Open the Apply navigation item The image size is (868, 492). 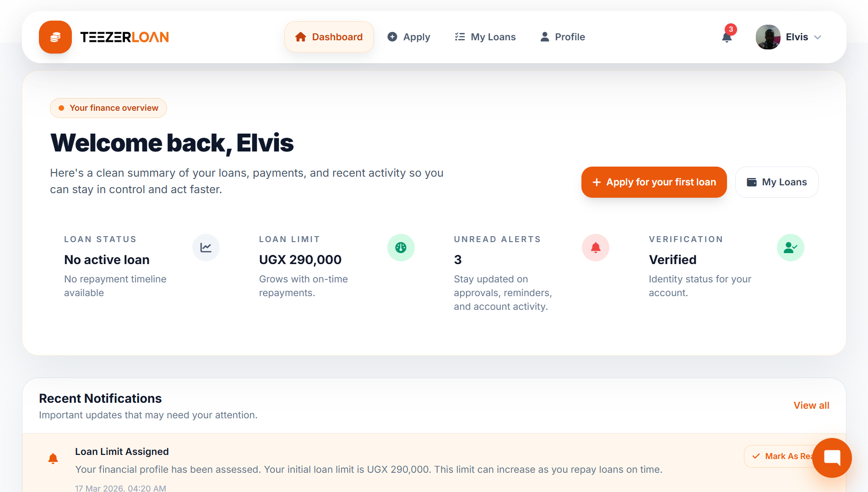pyautogui.click(x=409, y=37)
